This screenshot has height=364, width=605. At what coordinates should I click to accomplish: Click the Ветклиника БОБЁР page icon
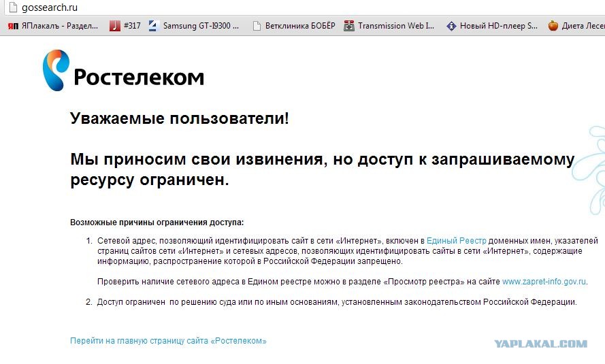(257, 26)
